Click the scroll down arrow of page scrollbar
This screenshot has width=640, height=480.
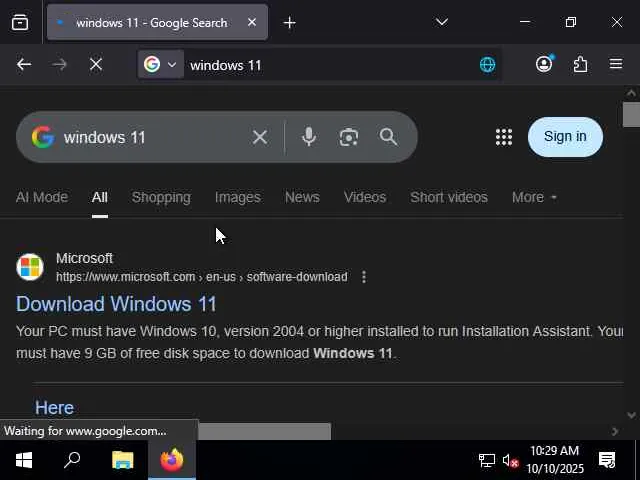[631, 415]
